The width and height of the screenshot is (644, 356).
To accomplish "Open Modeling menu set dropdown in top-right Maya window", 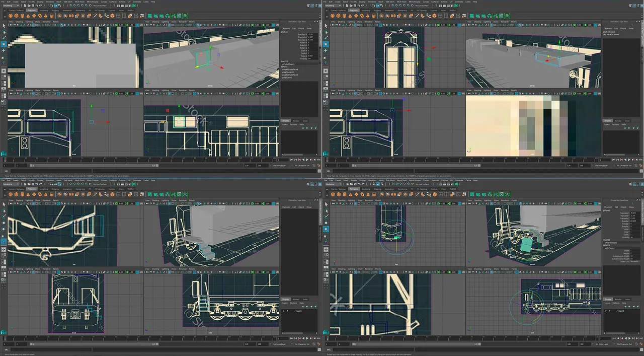I will point(333,6).
